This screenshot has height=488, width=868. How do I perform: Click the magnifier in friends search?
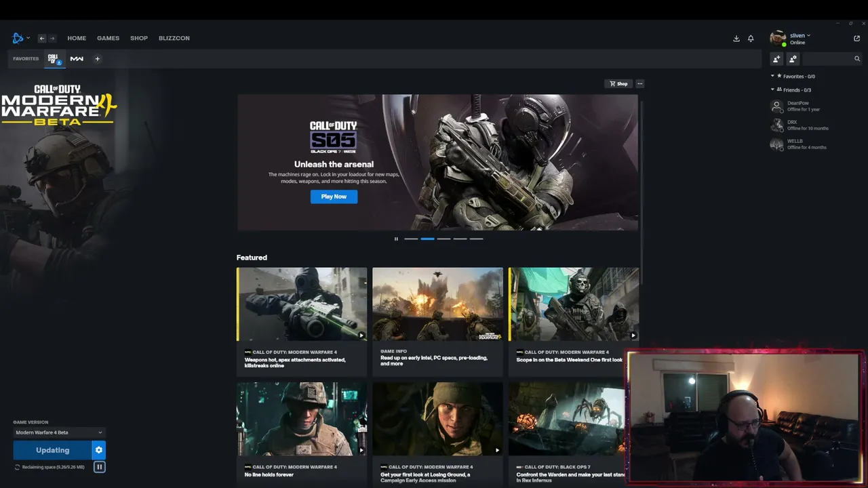tap(857, 59)
